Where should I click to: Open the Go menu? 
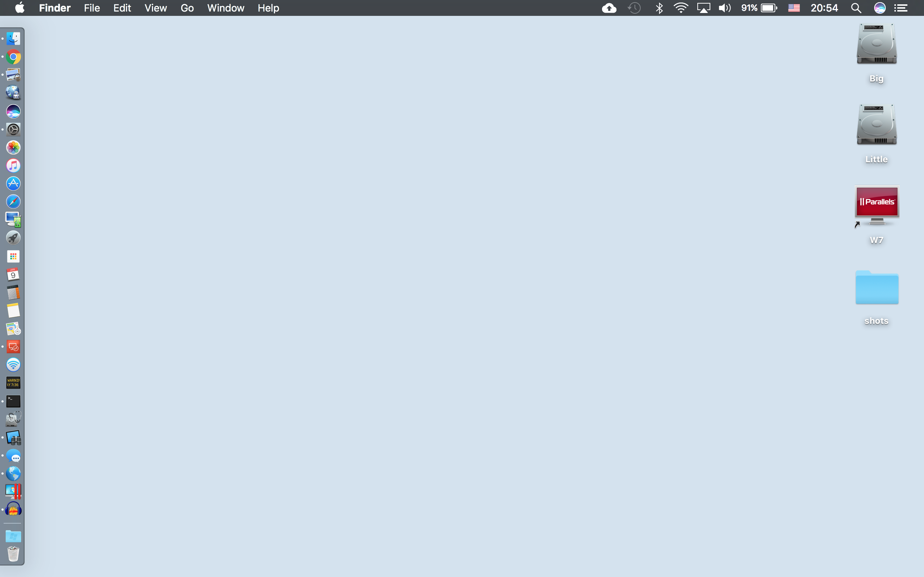coord(187,8)
